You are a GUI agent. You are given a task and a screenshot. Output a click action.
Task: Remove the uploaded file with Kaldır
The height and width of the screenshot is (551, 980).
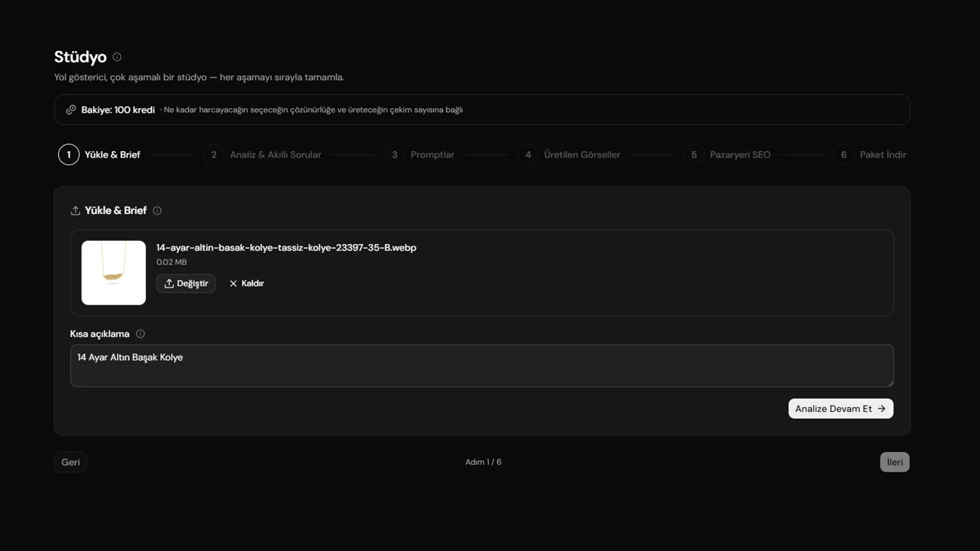click(247, 284)
